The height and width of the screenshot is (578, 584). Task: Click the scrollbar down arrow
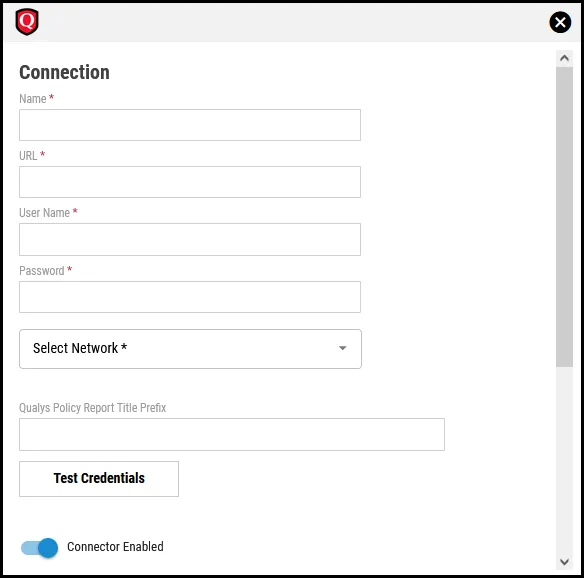(564, 562)
